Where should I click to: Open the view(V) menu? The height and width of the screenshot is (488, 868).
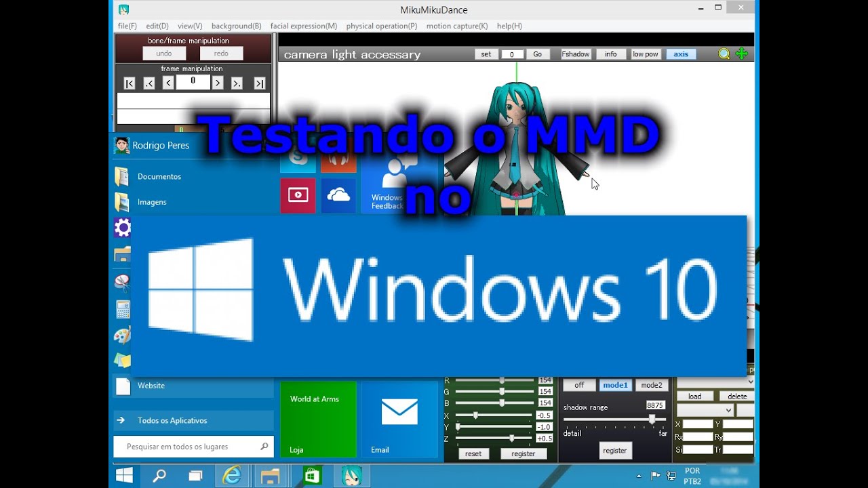pos(190,26)
